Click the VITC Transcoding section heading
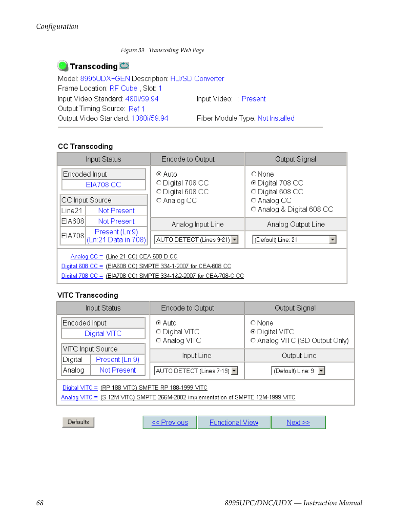Viewport: 411px width, 532px height. tap(88, 295)
